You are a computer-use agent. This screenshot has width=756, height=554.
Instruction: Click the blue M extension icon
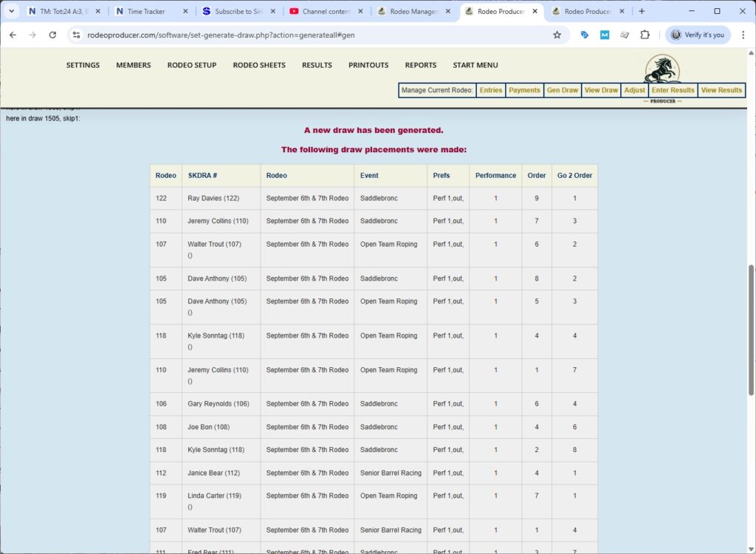tap(605, 35)
